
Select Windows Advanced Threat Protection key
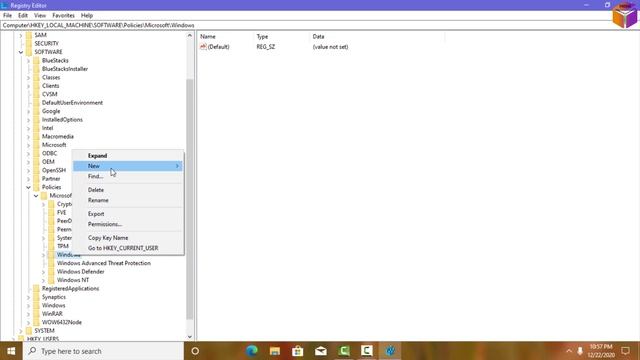[x=104, y=263]
